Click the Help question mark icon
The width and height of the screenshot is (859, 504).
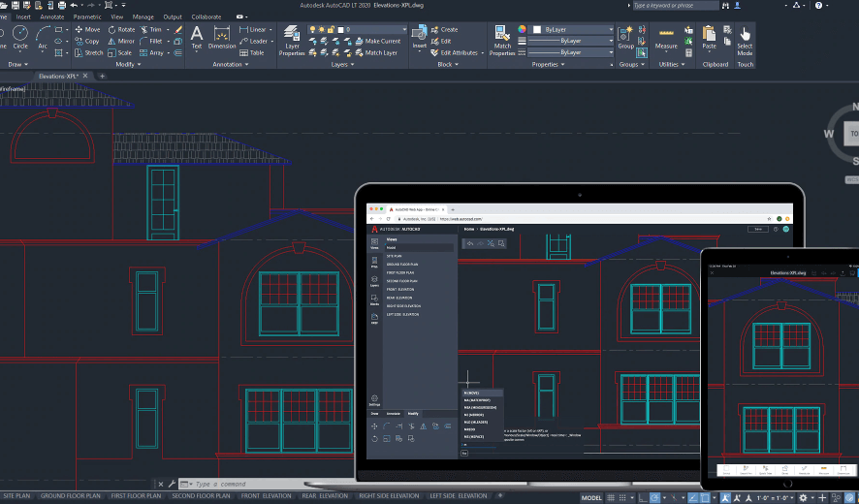coord(818,5)
